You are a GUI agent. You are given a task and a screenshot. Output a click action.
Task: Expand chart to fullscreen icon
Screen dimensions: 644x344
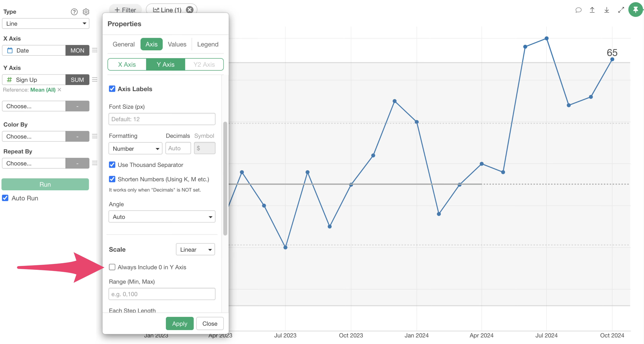pos(621,10)
